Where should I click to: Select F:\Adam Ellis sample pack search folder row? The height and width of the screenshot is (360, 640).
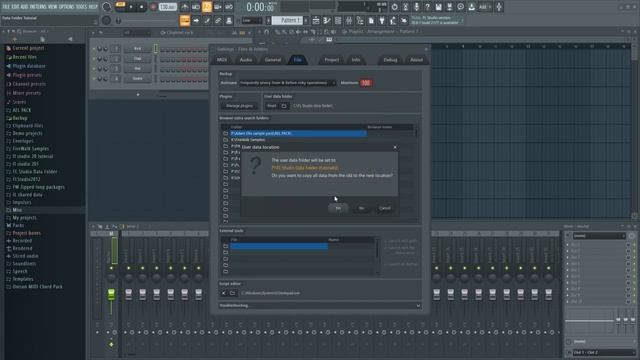(x=298, y=133)
